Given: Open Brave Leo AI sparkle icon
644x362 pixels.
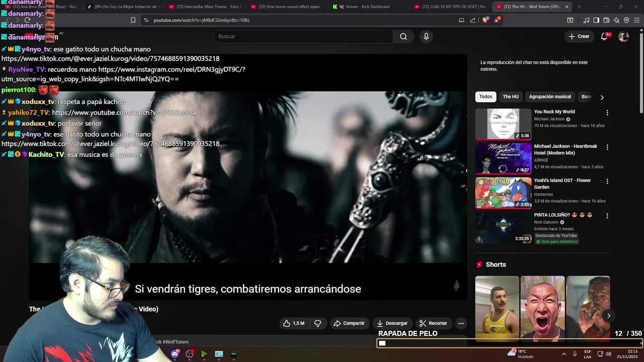Looking at the screenshot, I should tap(616, 20).
